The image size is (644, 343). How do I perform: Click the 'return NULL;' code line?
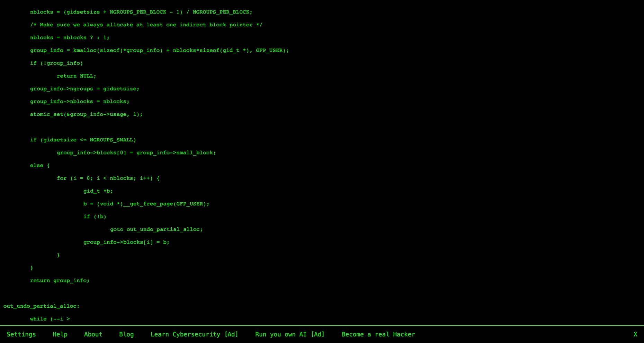77,76
